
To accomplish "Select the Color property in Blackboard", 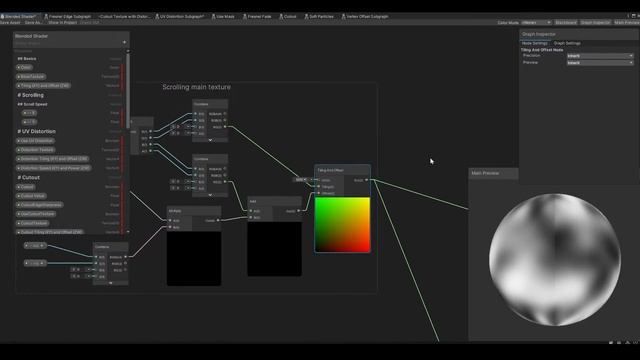I will pyautogui.click(x=25, y=67).
